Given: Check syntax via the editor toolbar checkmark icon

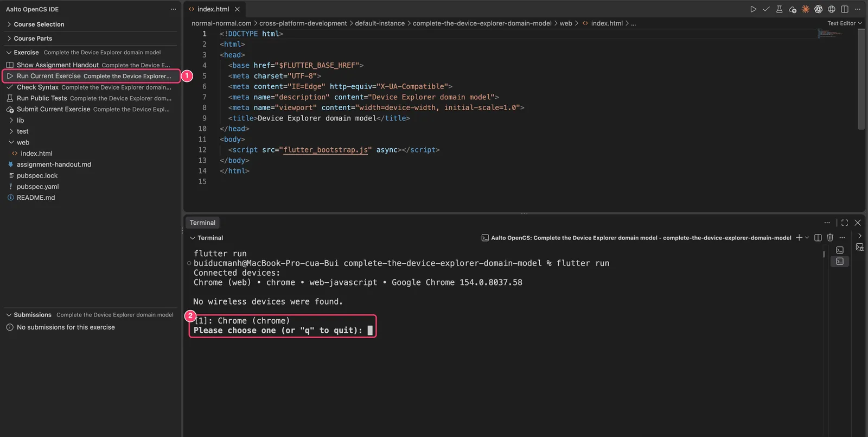Looking at the screenshot, I should [766, 9].
